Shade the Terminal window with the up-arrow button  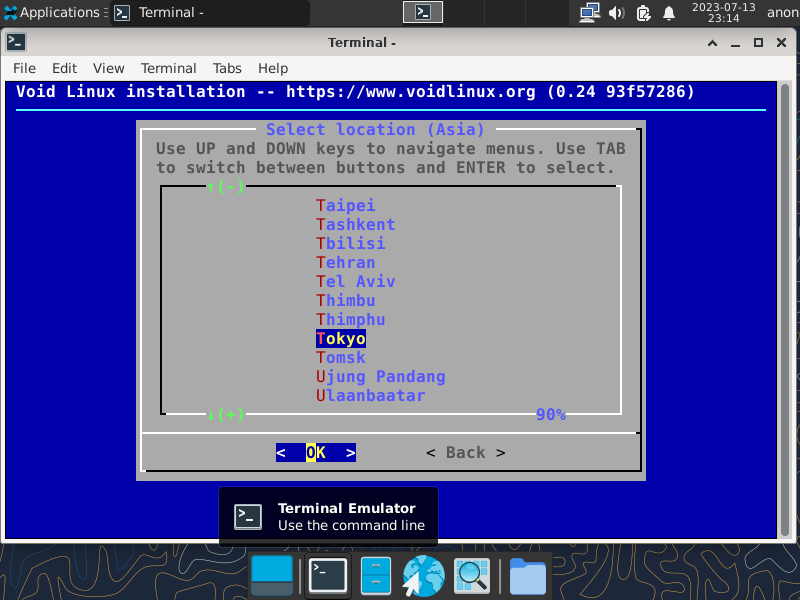(712, 43)
